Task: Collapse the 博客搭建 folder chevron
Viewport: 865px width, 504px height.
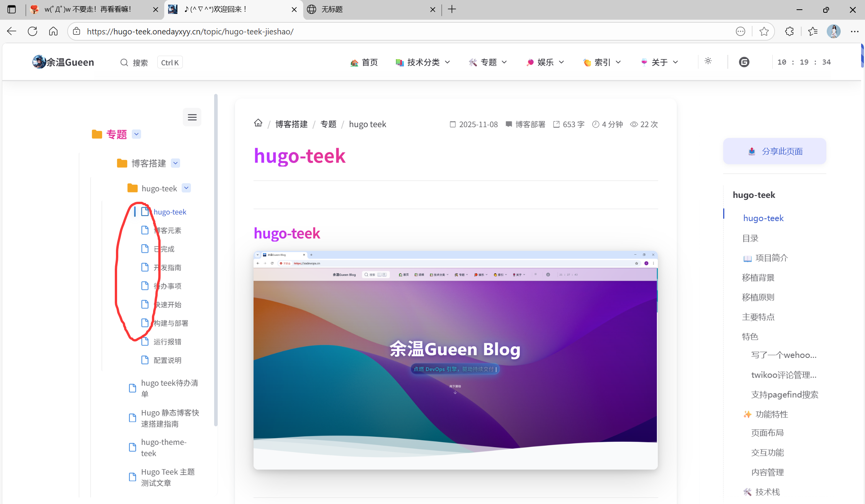Action: tap(175, 163)
